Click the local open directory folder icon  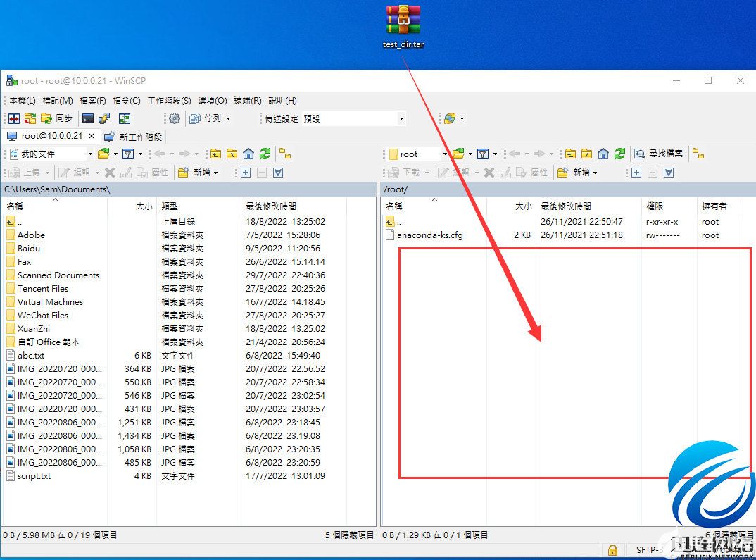tap(103, 154)
